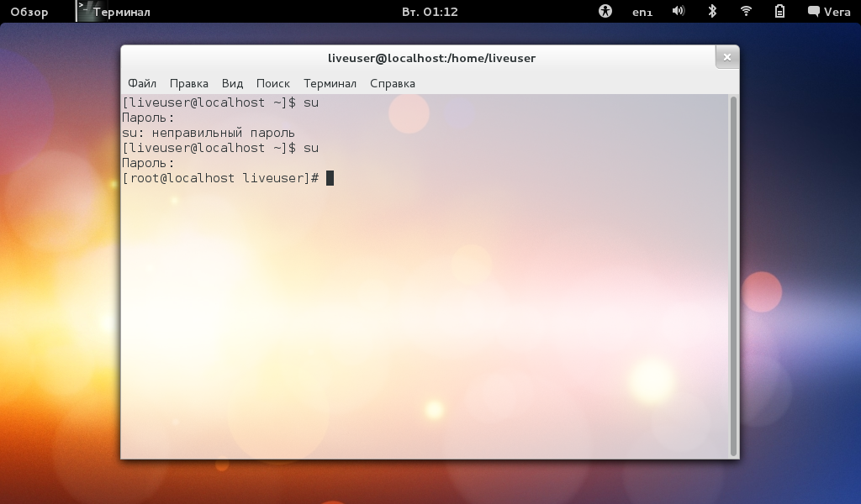Open the battery status icon
861x504 pixels.
click(x=779, y=11)
